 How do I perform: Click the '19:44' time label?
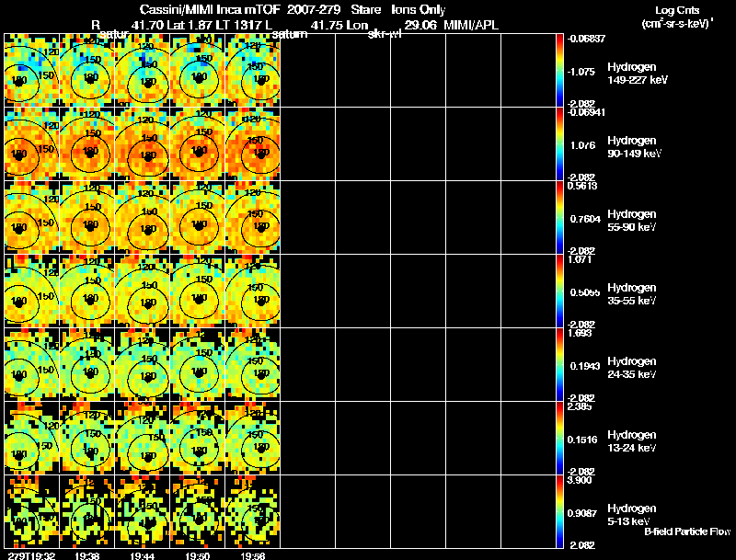point(143,555)
